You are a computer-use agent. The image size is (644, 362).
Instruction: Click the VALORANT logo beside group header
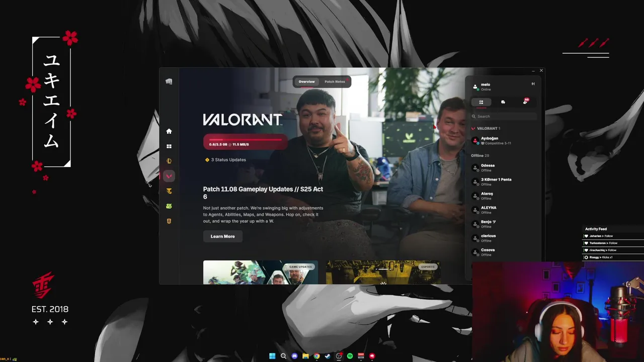(x=473, y=129)
